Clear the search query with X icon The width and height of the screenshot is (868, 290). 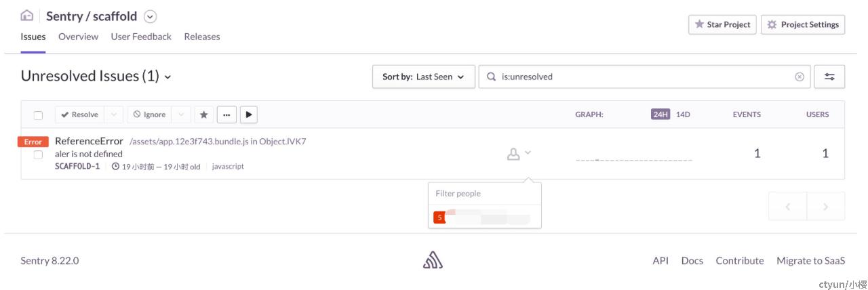click(x=800, y=77)
